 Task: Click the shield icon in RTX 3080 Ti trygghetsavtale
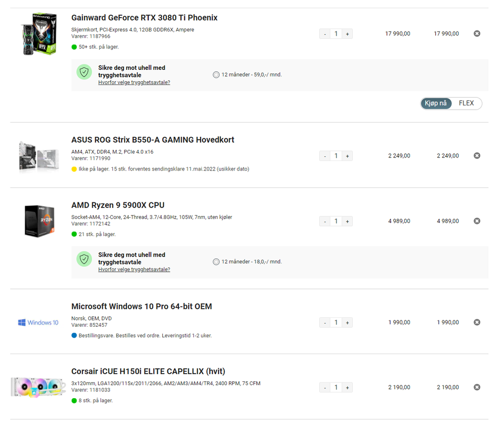tap(84, 72)
